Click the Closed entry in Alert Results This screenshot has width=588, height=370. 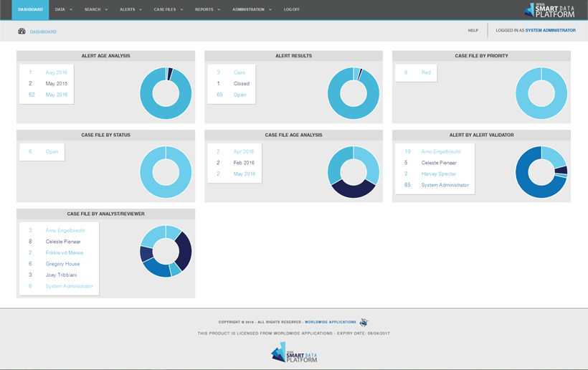pyautogui.click(x=241, y=84)
